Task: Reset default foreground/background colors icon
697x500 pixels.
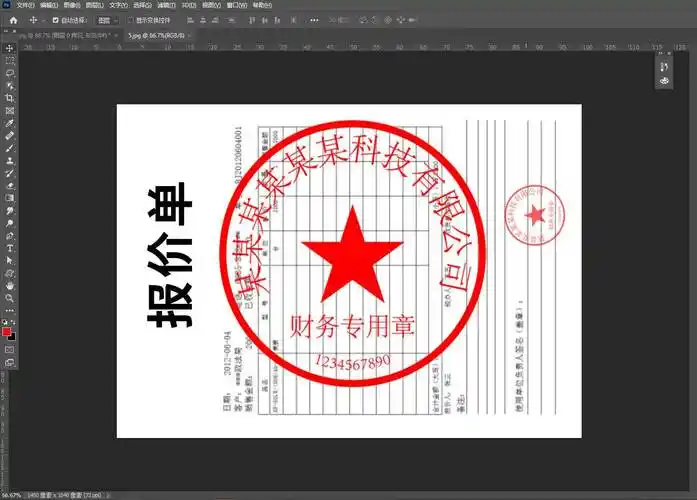Action: (5, 322)
